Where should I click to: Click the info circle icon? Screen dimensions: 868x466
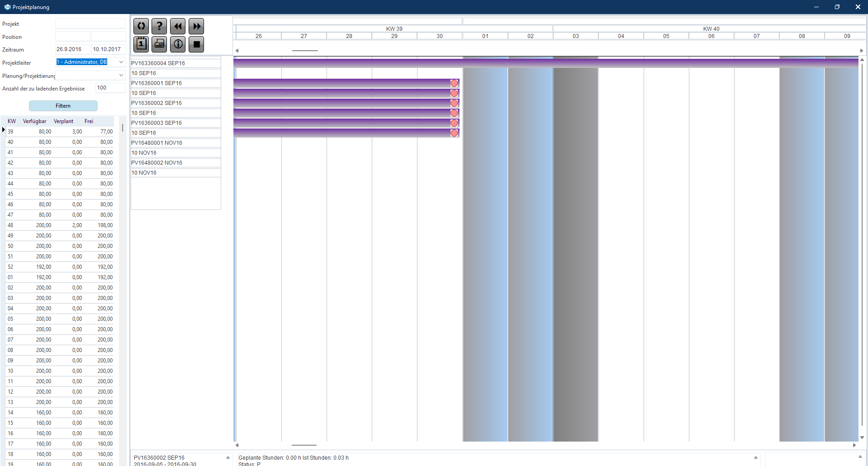click(x=178, y=44)
